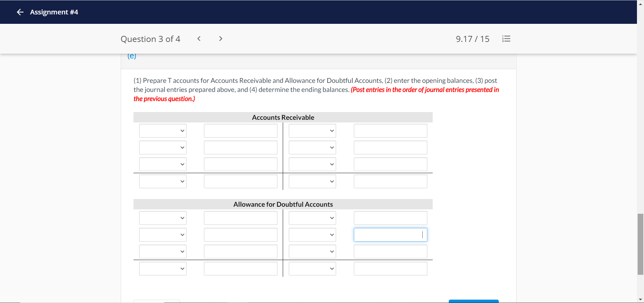The height and width of the screenshot is (303, 644).
Task: Open Accounts Receivable first row left dropdown
Action: point(163,131)
